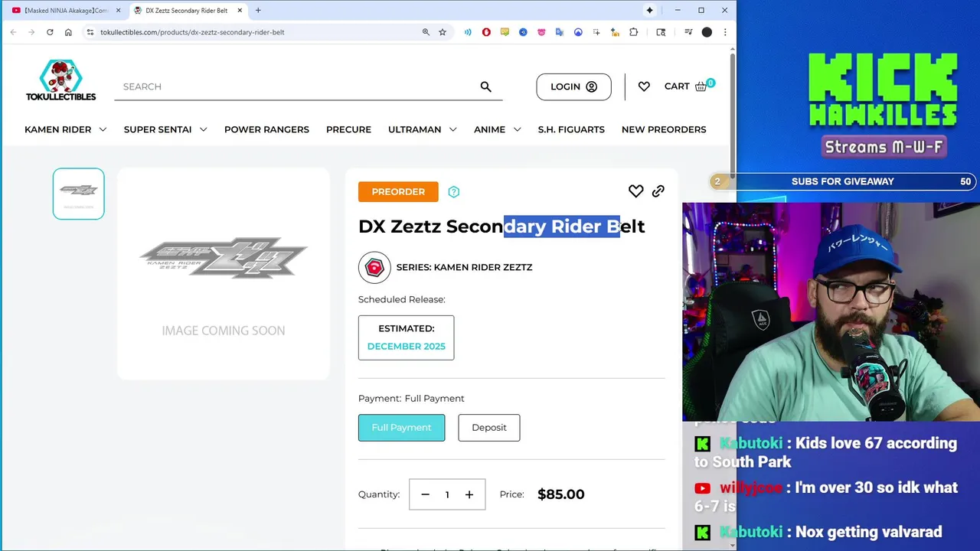Click the $85.00 price text
This screenshot has width=980, height=551.
point(561,494)
